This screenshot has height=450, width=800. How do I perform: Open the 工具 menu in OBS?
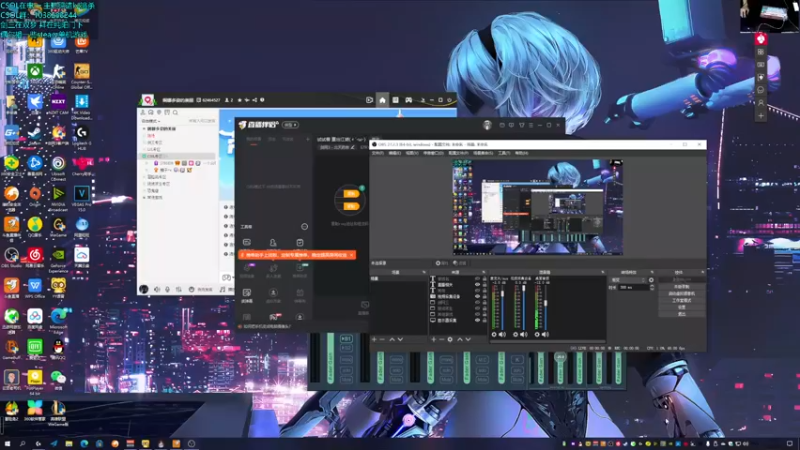pos(504,153)
